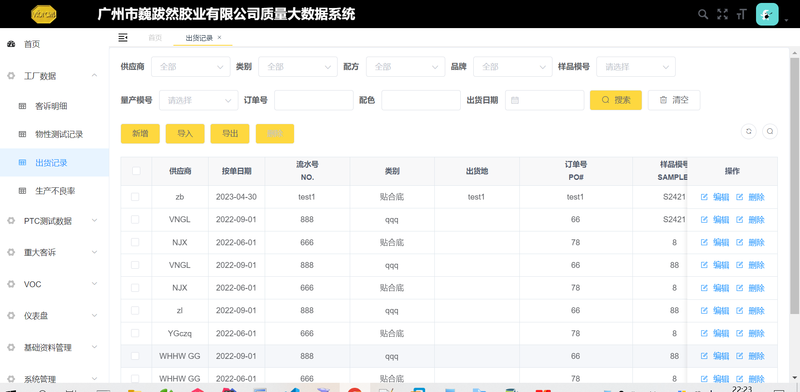Check the row checkbox for supplier zb
Image resolution: width=800 pixels, height=392 pixels.
pyautogui.click(x=135, y=197)
